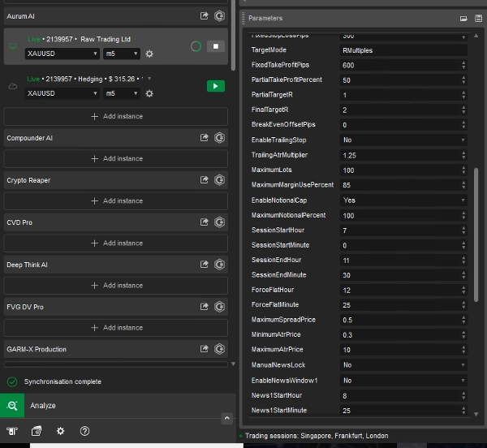Click the share icon for FVG DV Pro

click(x=204, y=307)
